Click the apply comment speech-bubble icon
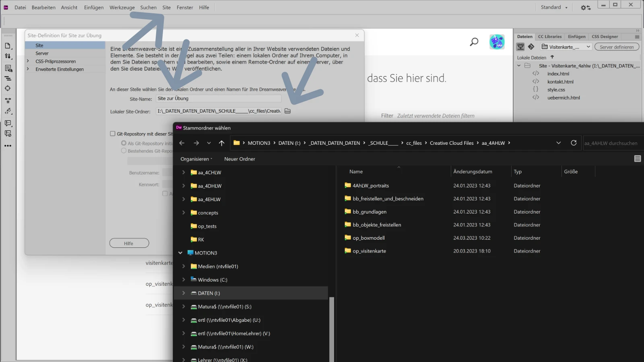Viewport: 644px width, 362px height. [x=8, y=123]
